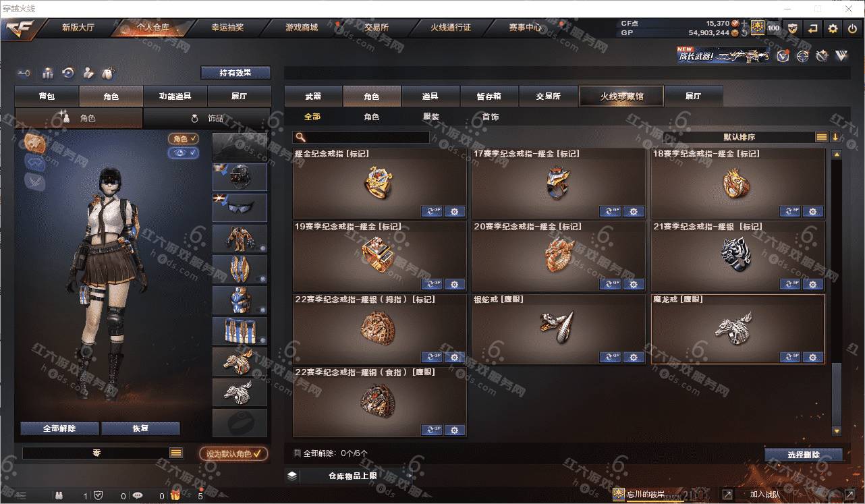This screenshot has height=504, width=865.
Task: Click the key icon above inventory tabs
Action: coord(24,73)
